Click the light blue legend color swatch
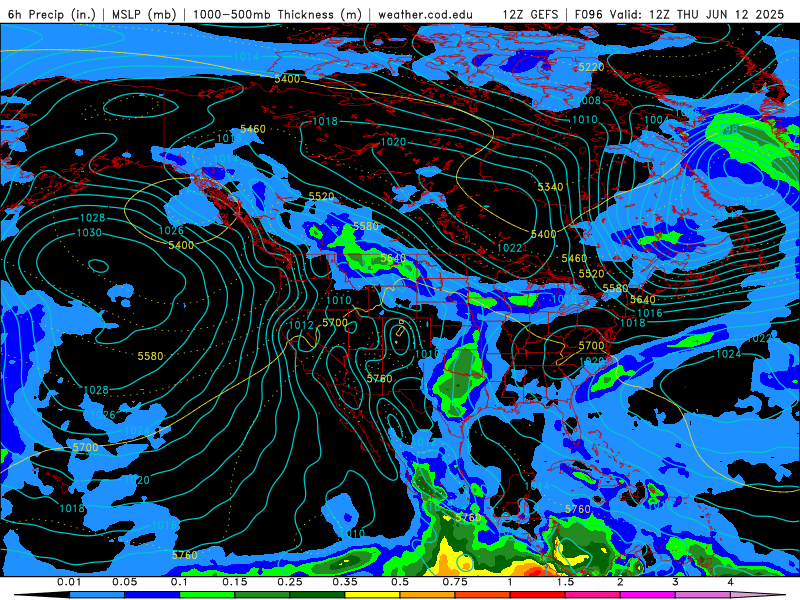 [97, 595]
